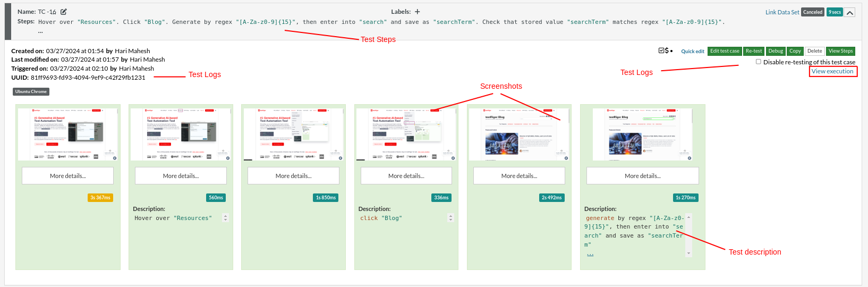Click Quick edit link
The height and width of the screenshot is (287, 868).
[x=693, y=52]
